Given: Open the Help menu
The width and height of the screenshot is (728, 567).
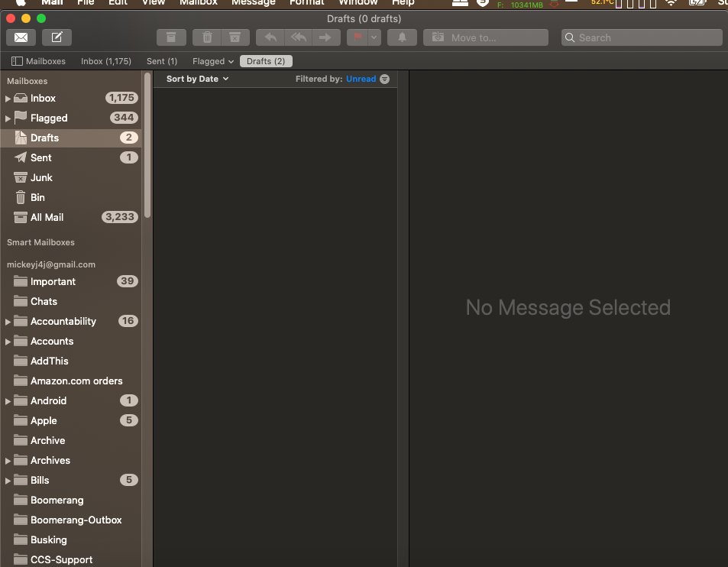Looking at the screenshot, I should 403,2.
